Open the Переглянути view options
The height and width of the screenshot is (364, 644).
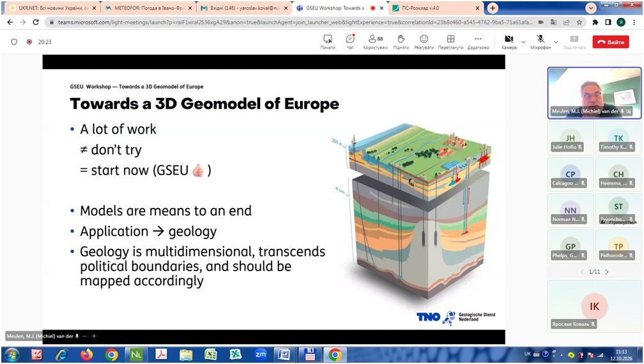(450, 42)
